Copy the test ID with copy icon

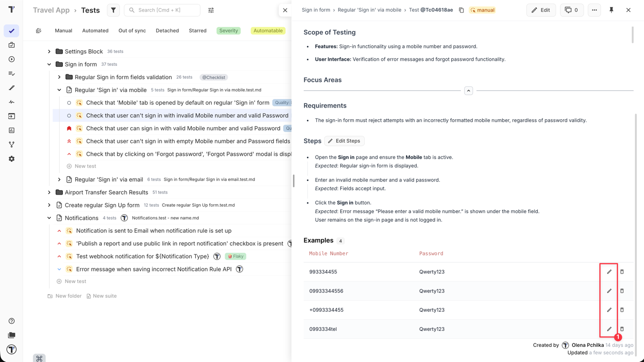point(461,10)
